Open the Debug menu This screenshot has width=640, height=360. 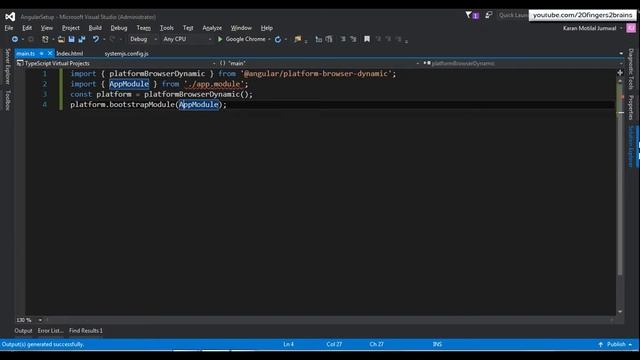(119, 28)
